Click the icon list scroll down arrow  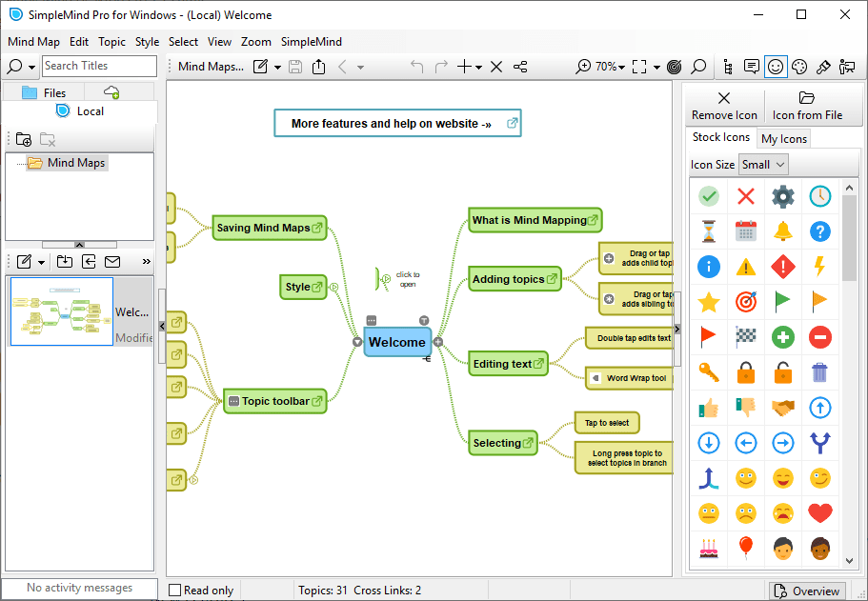[x=850, y=561]
